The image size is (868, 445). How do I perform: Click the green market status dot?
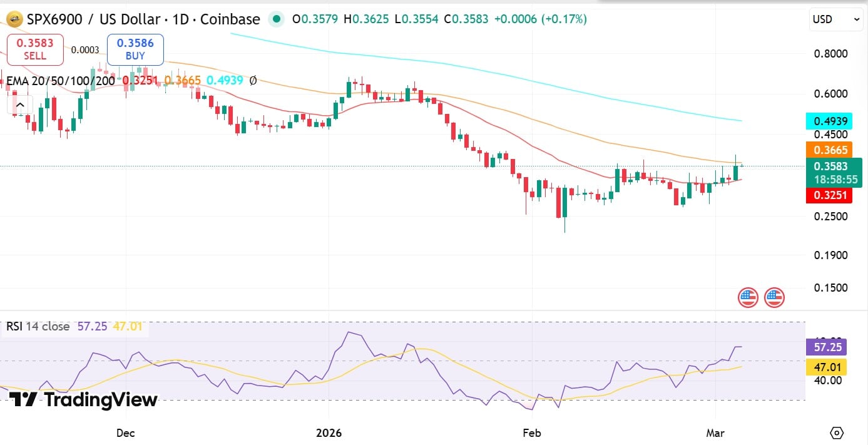click(277, 19)
